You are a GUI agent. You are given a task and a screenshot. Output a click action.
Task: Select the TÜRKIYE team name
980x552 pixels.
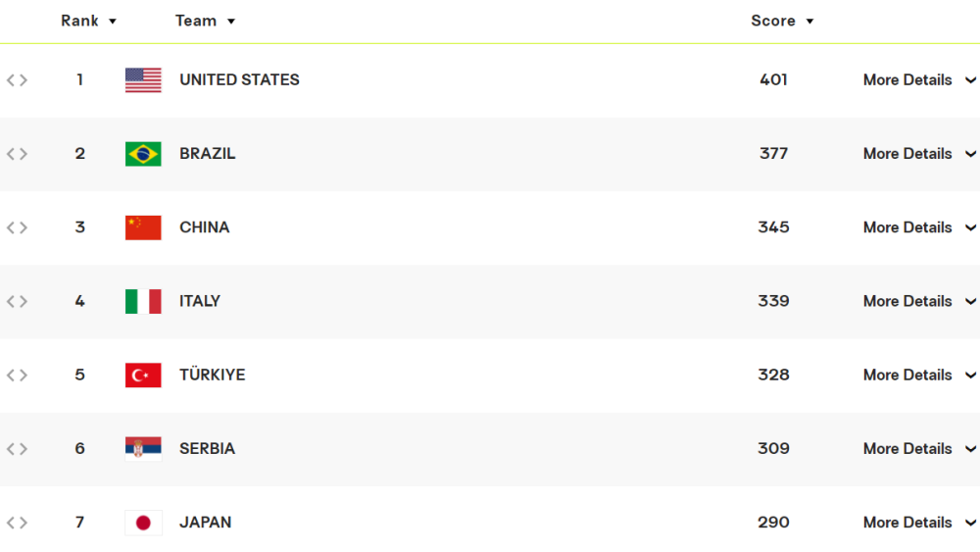(213, 375)
